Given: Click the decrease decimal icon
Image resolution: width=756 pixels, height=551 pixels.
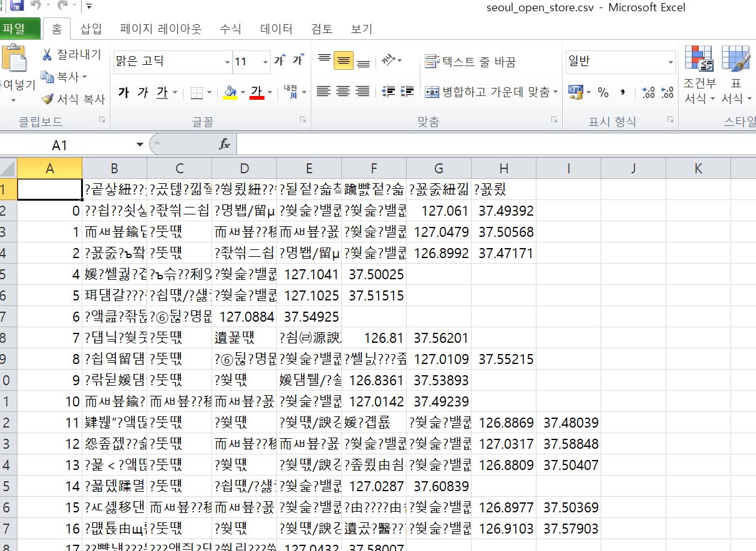Looking at the screenshot, I should click(x=667, y=92).
